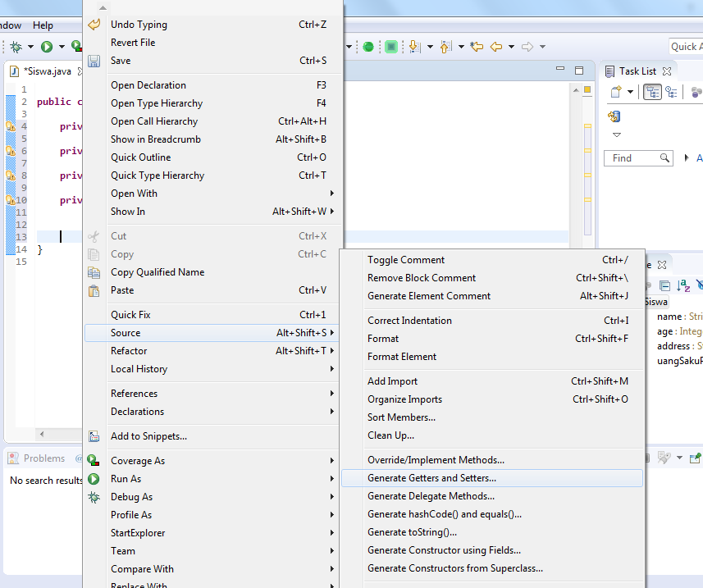Click the Coverage run icon in toolbar
Image resolution: width=703 pixels, height=588 pixels.
pos(76,46)
